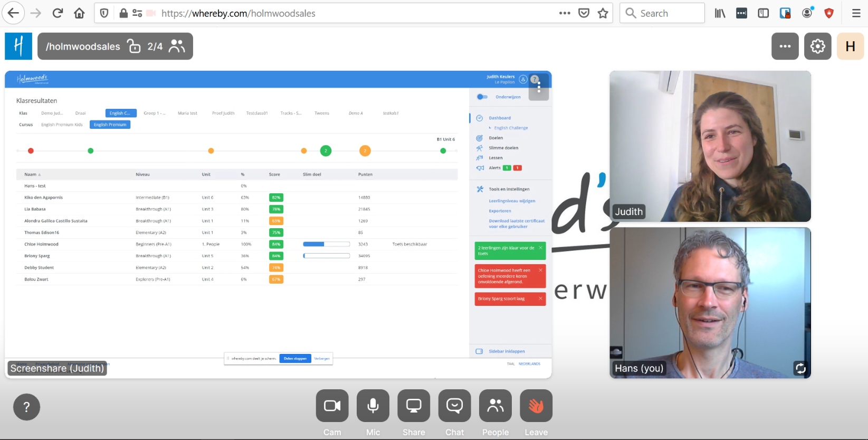Open the People list
Screen dimensions: 868x440
pos(495,406)
